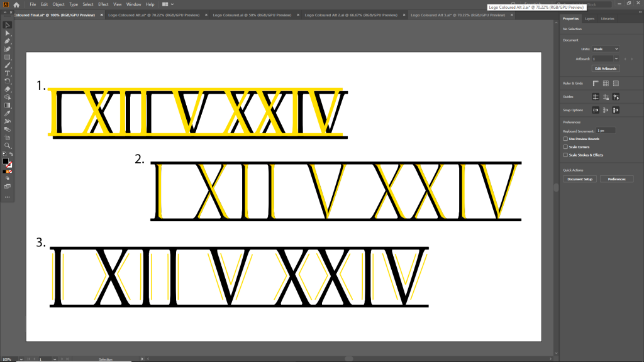
Task: Select the Pen tool
Action: coord(8,41)
